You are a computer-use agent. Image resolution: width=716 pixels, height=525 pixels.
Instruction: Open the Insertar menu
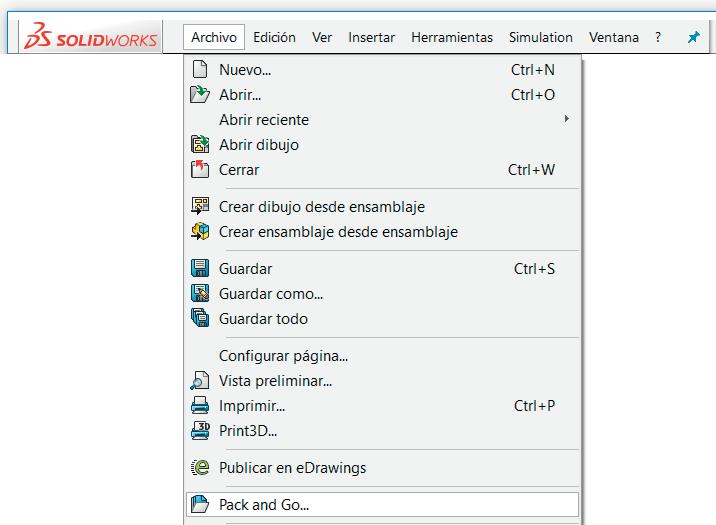[371, 37]
